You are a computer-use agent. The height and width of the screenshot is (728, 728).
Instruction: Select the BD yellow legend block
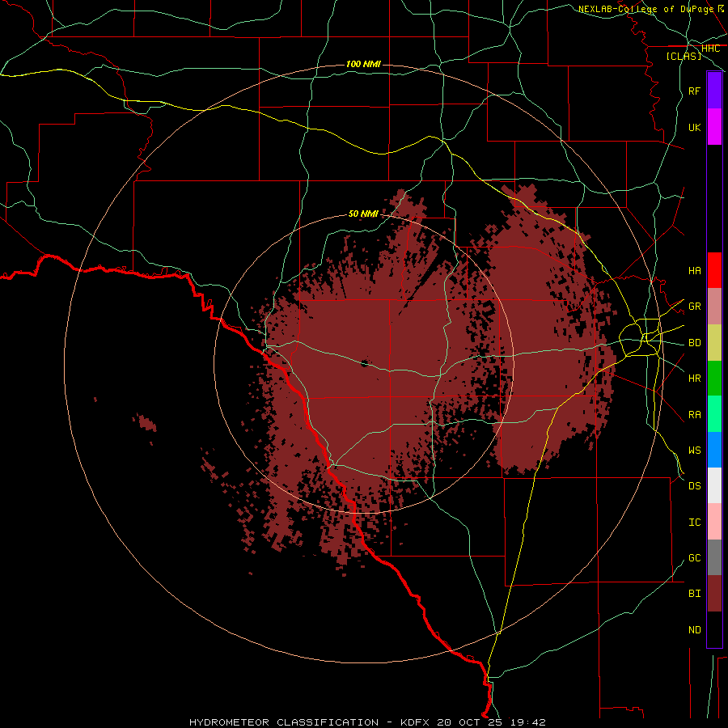(x=714, y=342)
